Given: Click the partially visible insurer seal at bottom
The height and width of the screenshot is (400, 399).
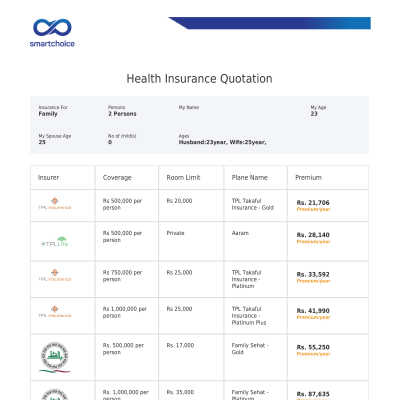Looking at the screenshot, I should [55, 394].
